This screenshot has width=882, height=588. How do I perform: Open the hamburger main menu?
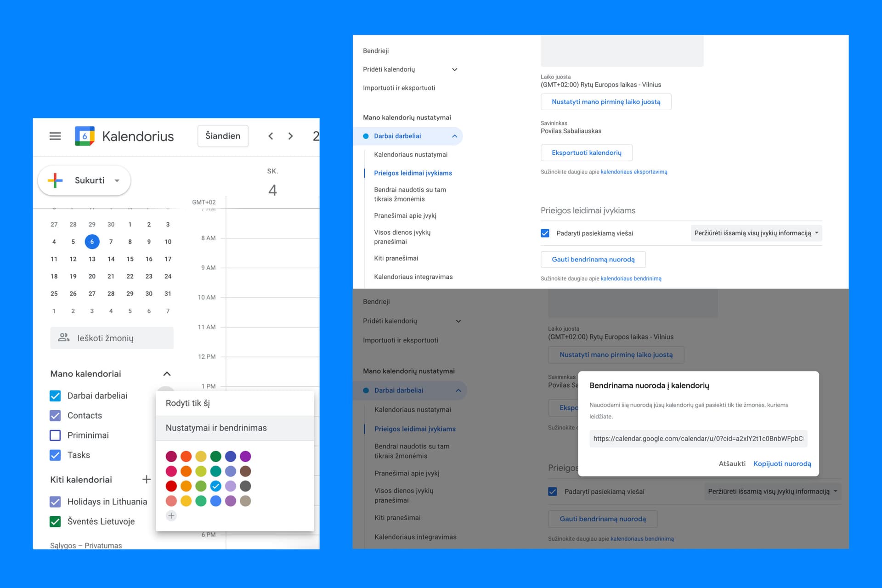(x=55, y=136)
